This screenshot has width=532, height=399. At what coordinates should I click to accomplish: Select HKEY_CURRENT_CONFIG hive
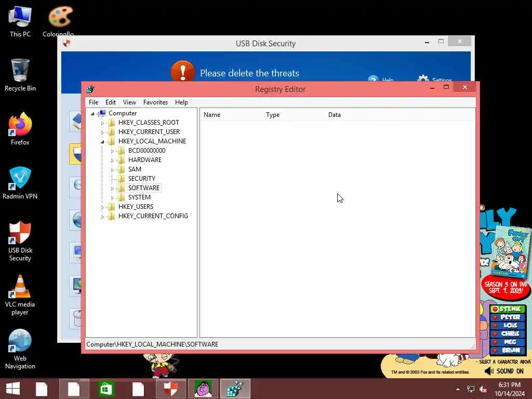[x=153, y=216]
